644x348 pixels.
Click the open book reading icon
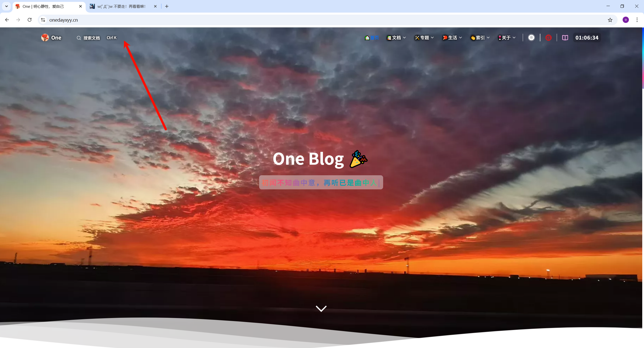[x=565, y=38]
